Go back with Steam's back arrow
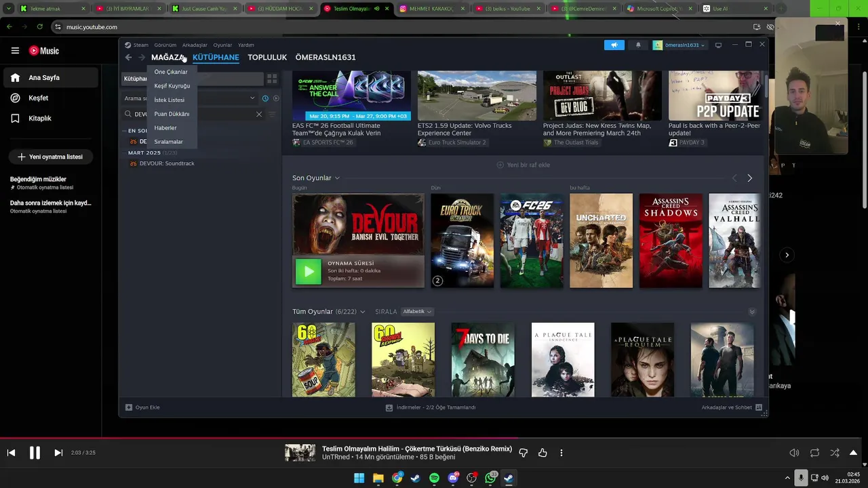 click(129, 58)
